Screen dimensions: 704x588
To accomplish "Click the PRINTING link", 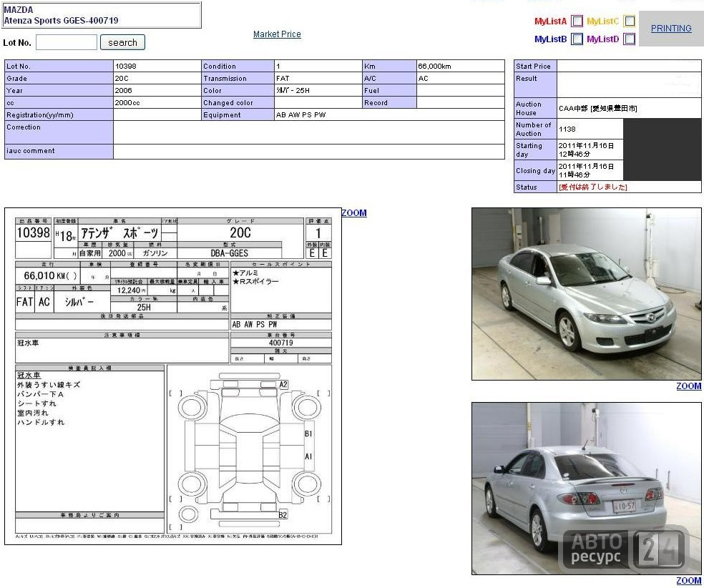I will point(671,29).
